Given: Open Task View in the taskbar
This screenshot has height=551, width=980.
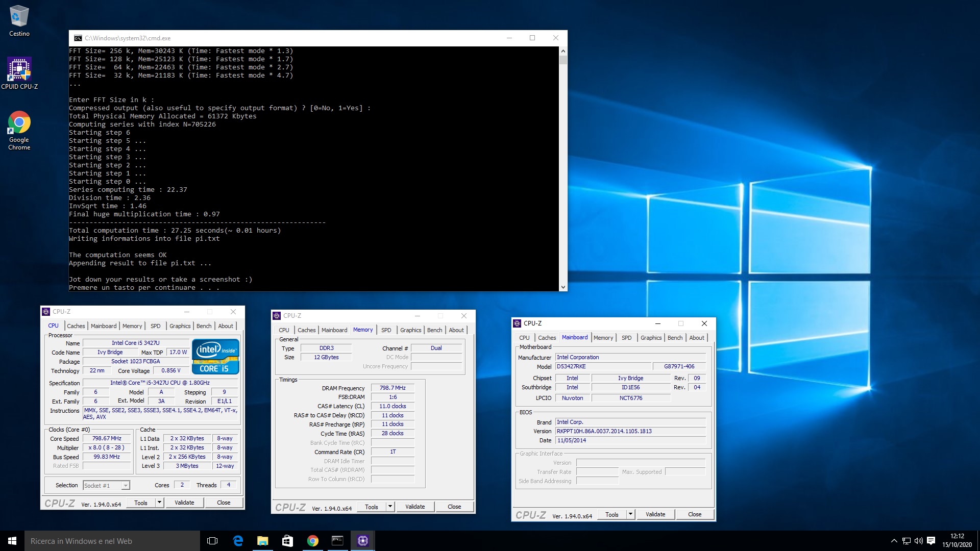Looking at the screenshot, I should [212, 541].
